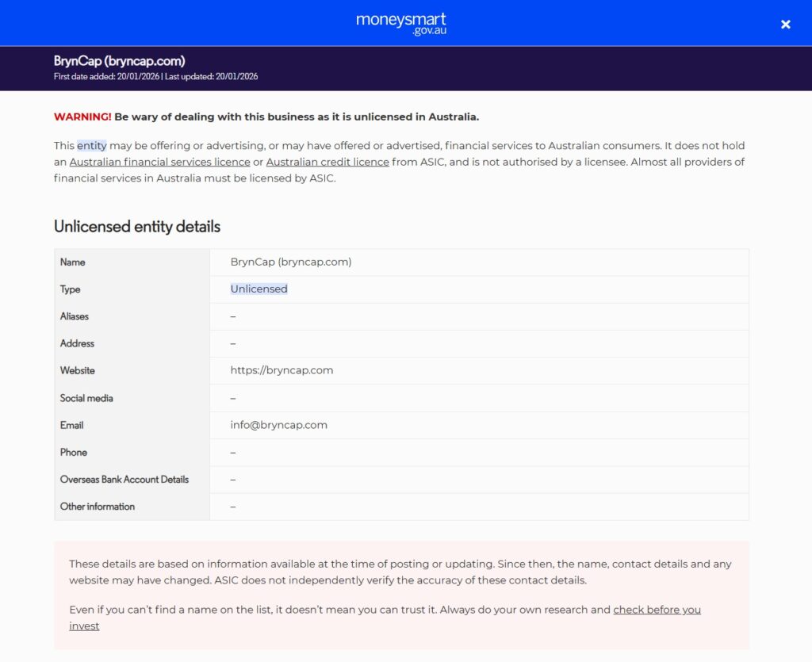This screenshot has height=662, width=812.
Task: Click the Name row label
Action: 72,262
